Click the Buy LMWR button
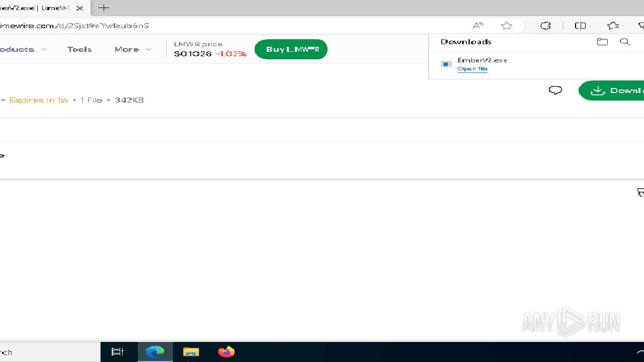The image size is (644, 362). (291, 49)
